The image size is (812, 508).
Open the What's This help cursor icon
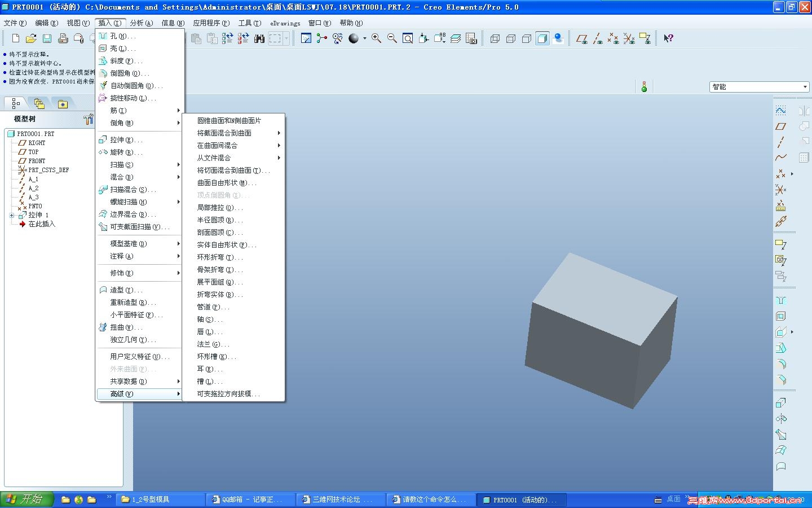(668, 38)
